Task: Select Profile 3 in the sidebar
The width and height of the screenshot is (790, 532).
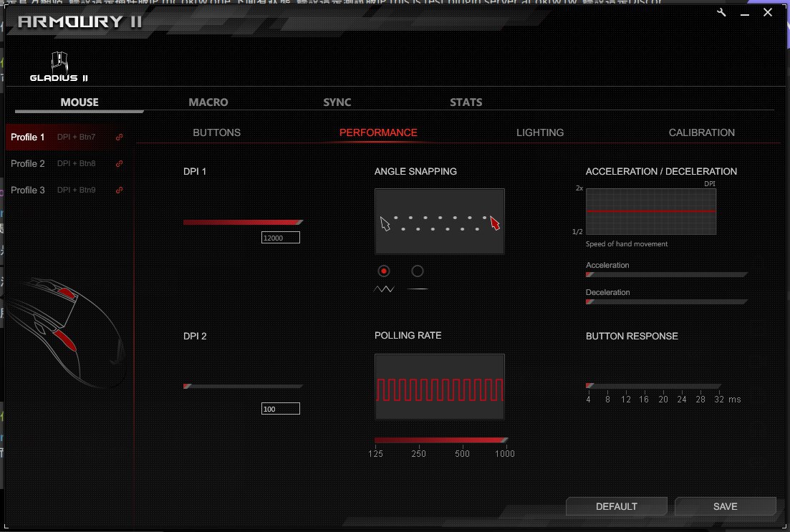Action: coord(69,190)
